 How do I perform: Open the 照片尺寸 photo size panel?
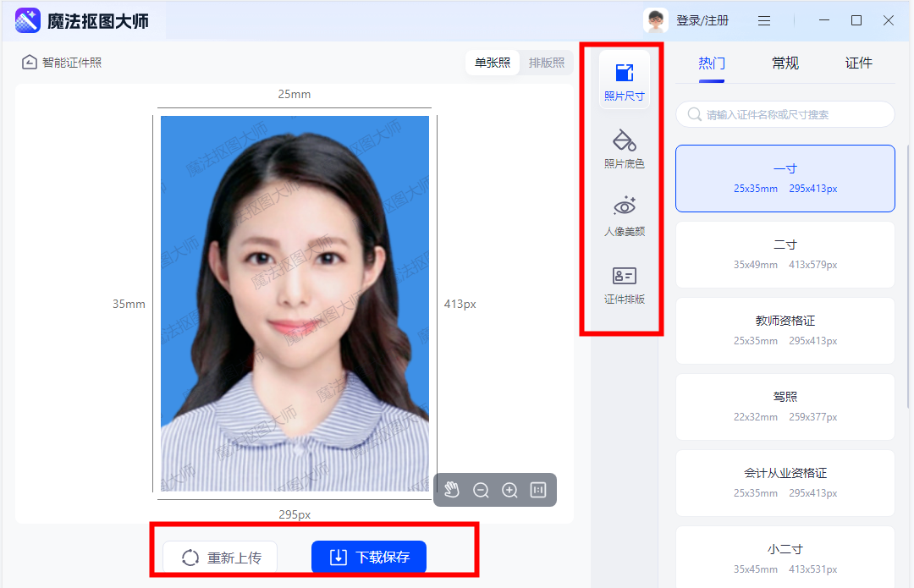624,79
